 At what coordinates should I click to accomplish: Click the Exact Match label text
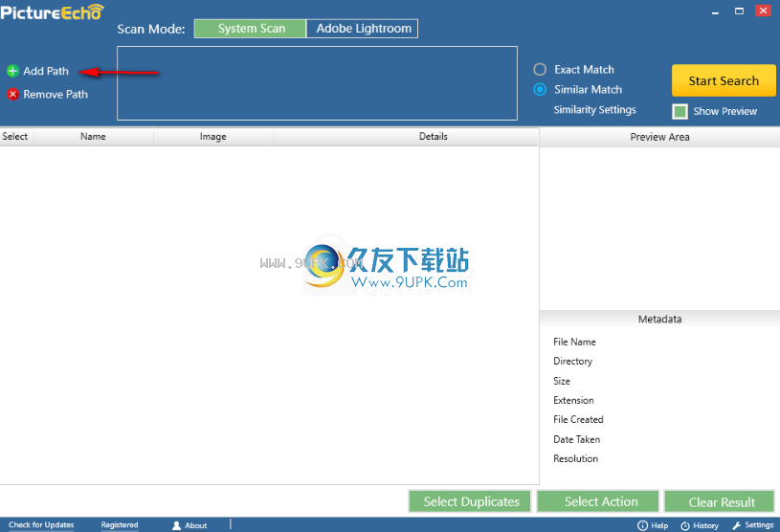(x=585, y=70)
